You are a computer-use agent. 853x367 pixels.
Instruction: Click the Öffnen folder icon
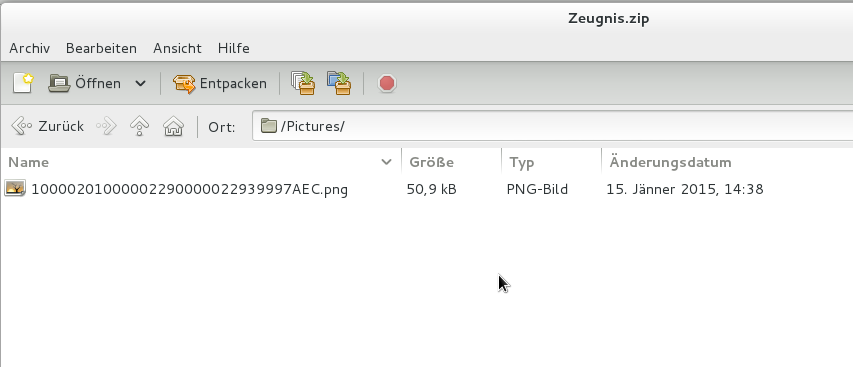click(x=59, y=83)
